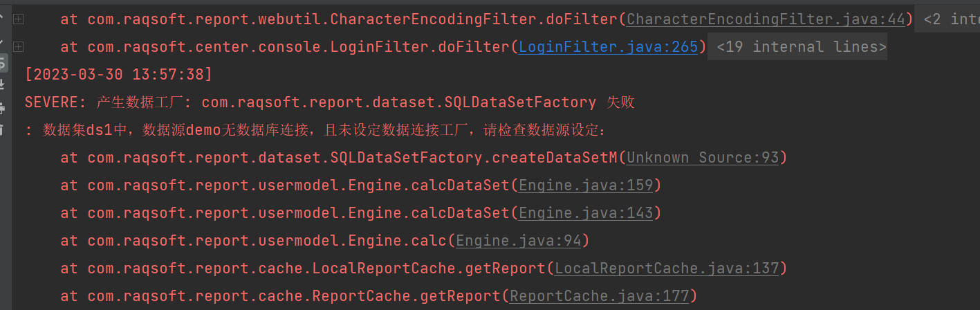Open the ReportCache.java:177 link

[x=599, y=296]
